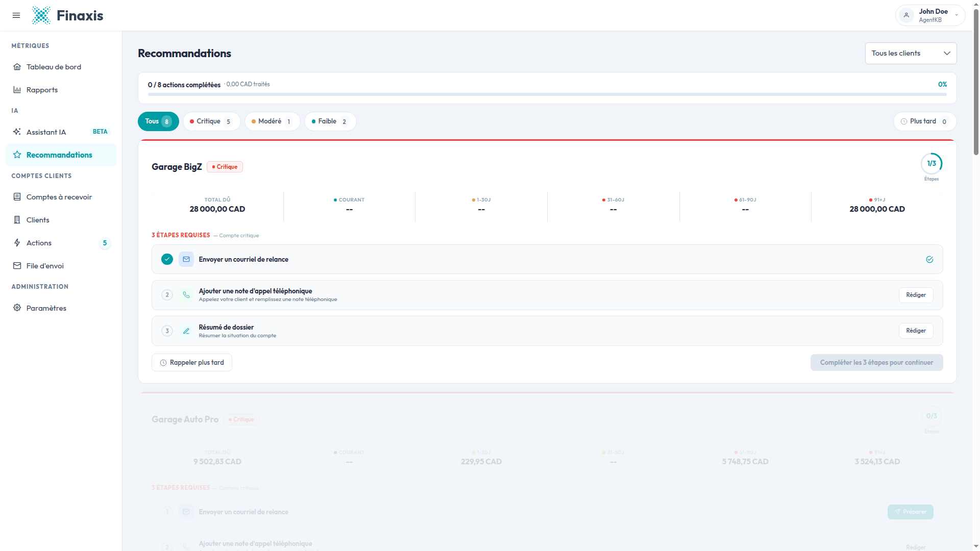
Task: Click the envelope icon on completed step
Action: (x=186, y=259)
